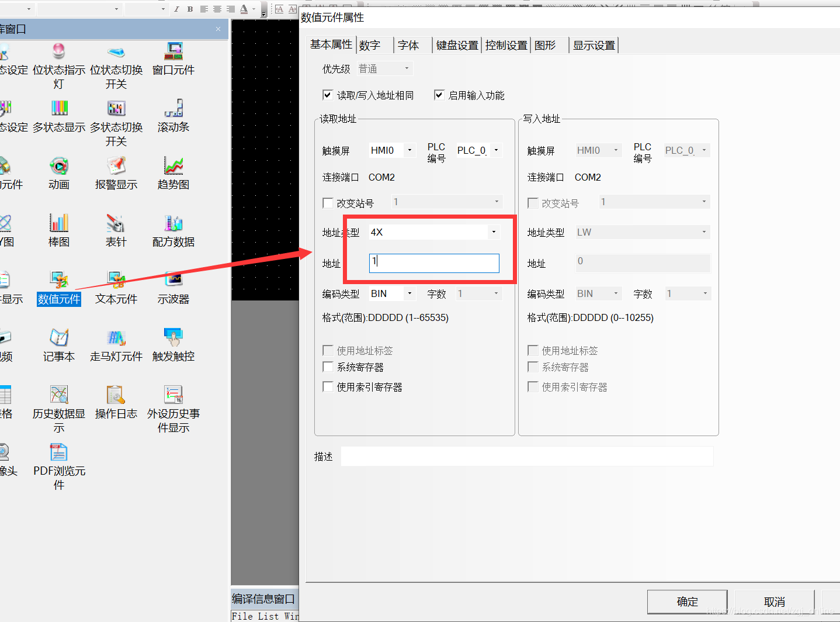
Task: Close the component library panel
Action: (218, 29)
